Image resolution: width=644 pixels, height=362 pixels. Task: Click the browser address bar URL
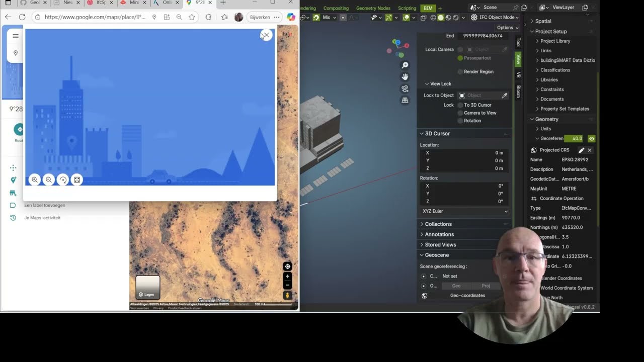click(95, 17)
